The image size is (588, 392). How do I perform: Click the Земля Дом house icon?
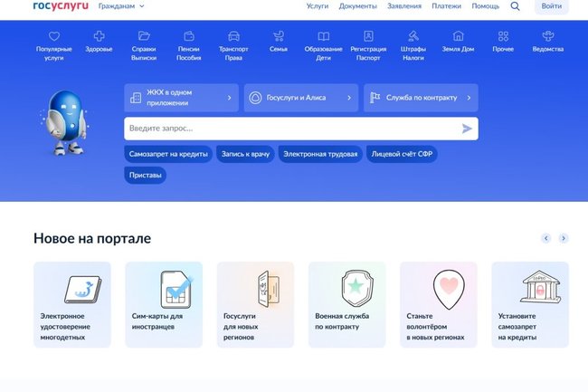pos(458,36)
